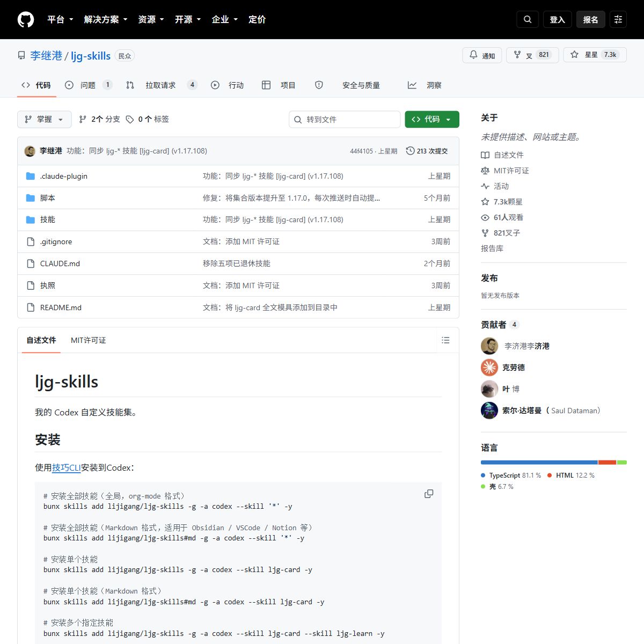Open contributor 李济港 avatar
This screenshot has width=644, height=644.
pos(489,346)
